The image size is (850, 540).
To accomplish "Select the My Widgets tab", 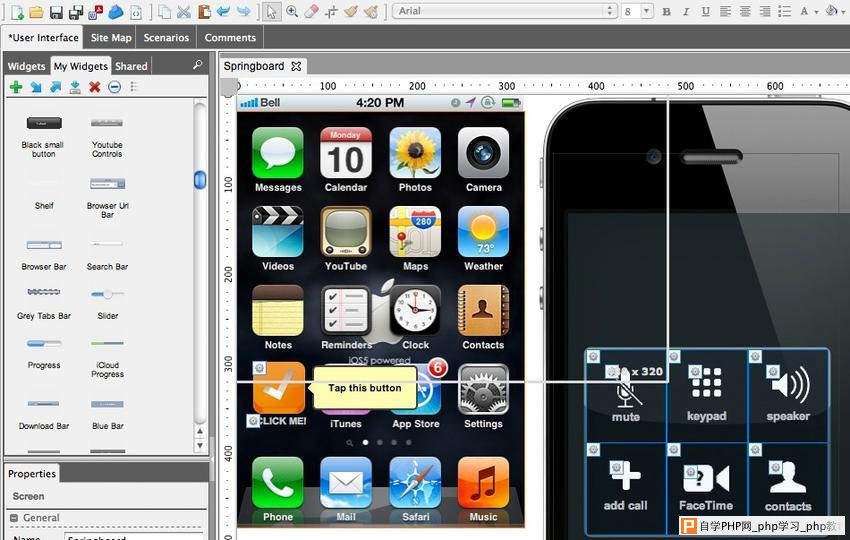I will click(x=81, y=66).
